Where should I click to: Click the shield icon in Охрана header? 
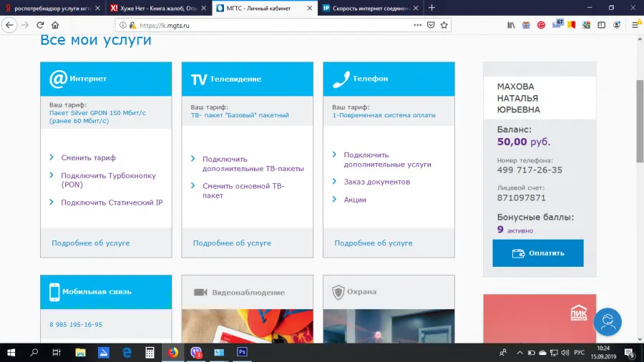click(x=338, y=292)
